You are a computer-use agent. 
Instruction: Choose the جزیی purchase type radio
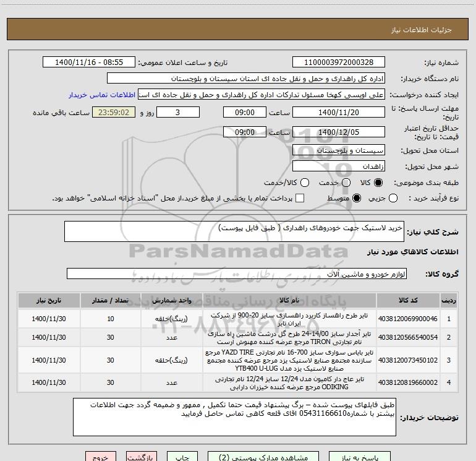pyautogui.click(x=393, y=198)
